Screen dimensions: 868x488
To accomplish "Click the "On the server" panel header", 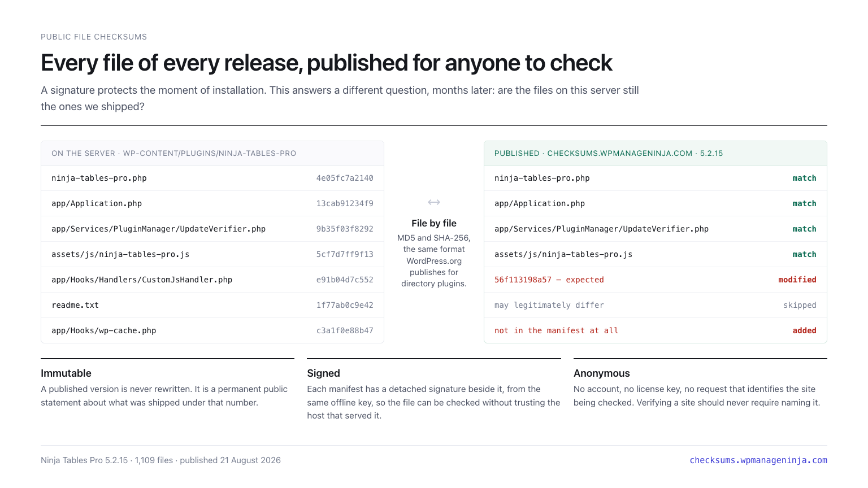I will coord(212,153).
